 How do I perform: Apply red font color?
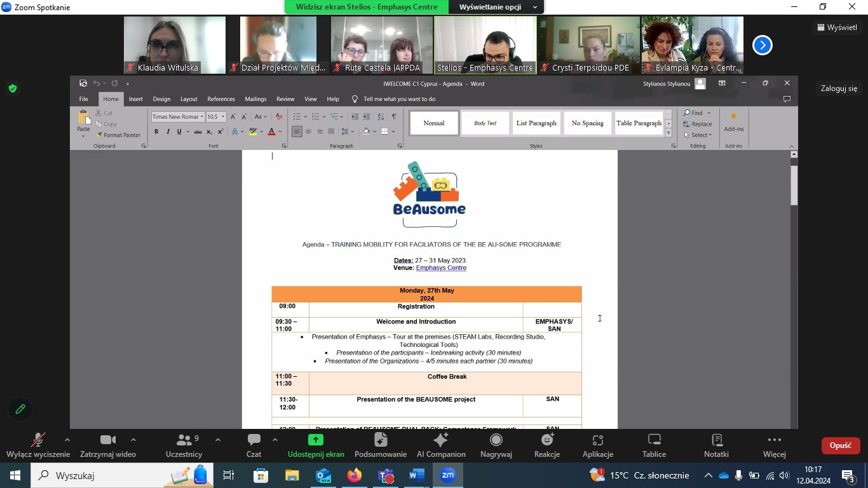271,132
